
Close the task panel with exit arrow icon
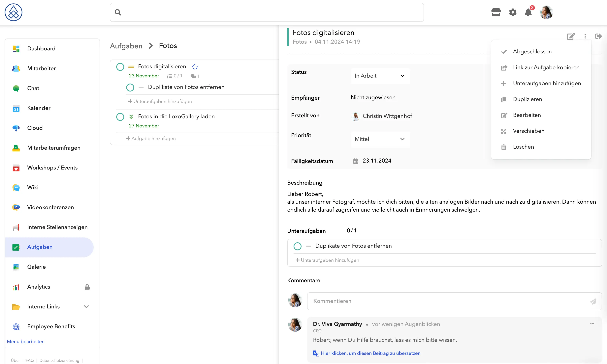[x=598, y=36]
